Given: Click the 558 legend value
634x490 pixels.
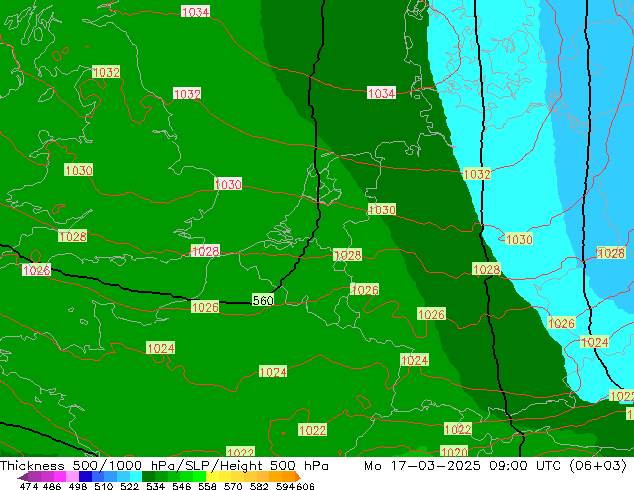Looking at the screenshot, I should pos(207,486).
